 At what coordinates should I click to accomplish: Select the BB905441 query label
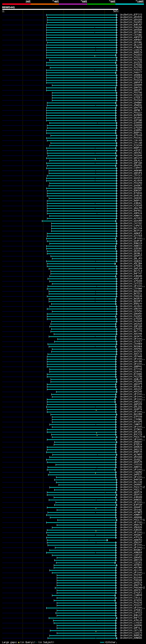(x=8, y=7)
